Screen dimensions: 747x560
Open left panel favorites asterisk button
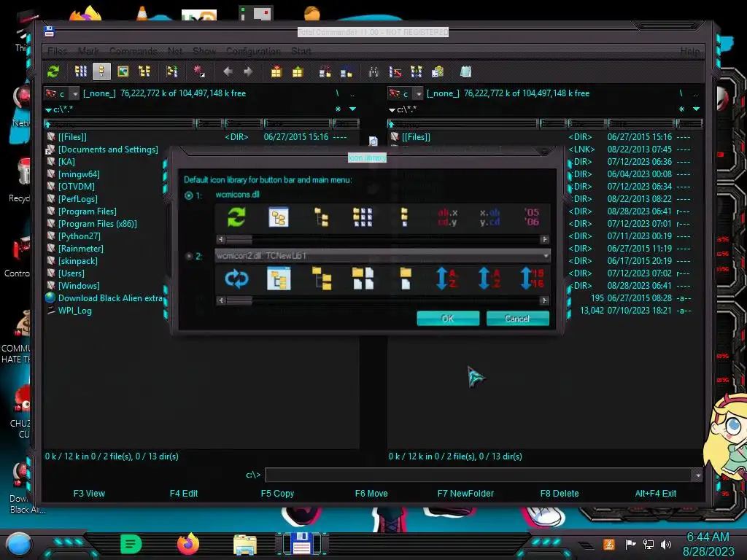click(338, 109)
